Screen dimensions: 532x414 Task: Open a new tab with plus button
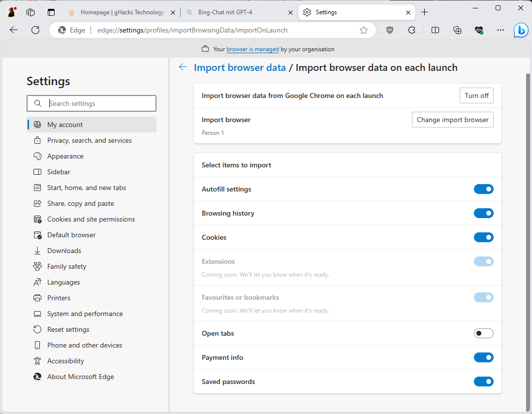(x=424, y=12)
